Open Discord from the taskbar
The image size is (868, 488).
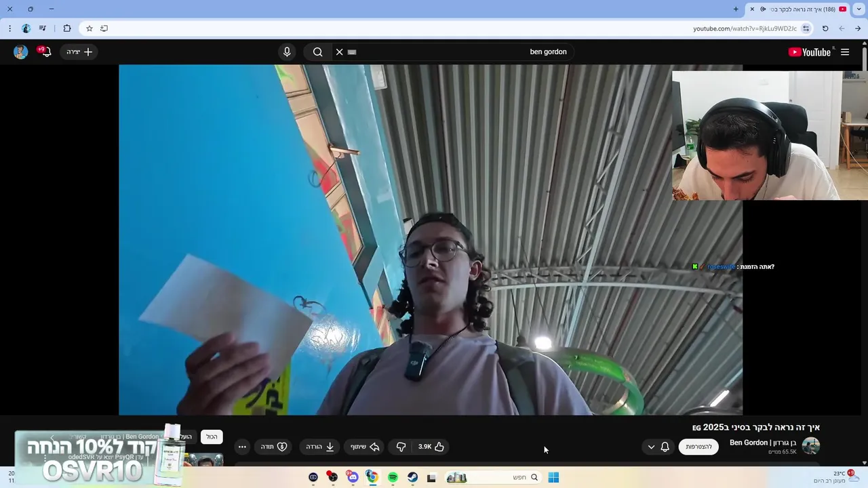pos(353,477)
